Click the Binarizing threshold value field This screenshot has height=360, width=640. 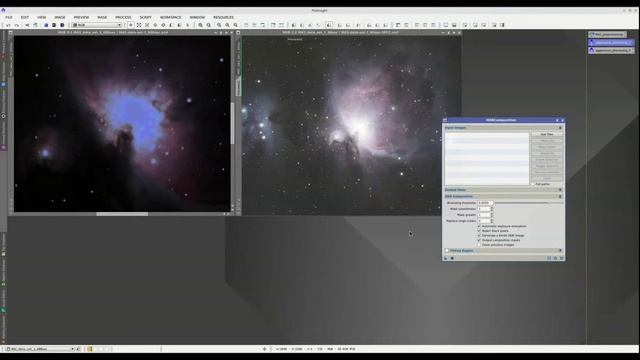pyautogui.click(x=485, y=203)
